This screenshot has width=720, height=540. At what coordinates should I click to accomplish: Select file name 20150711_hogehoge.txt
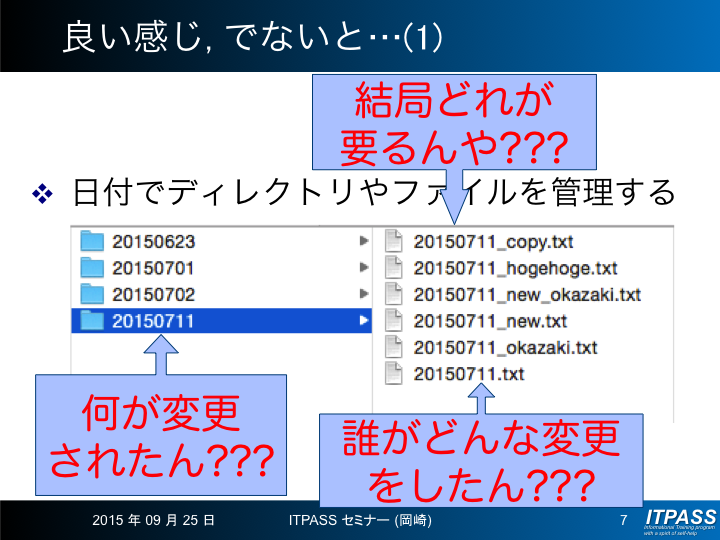(515, 269)
